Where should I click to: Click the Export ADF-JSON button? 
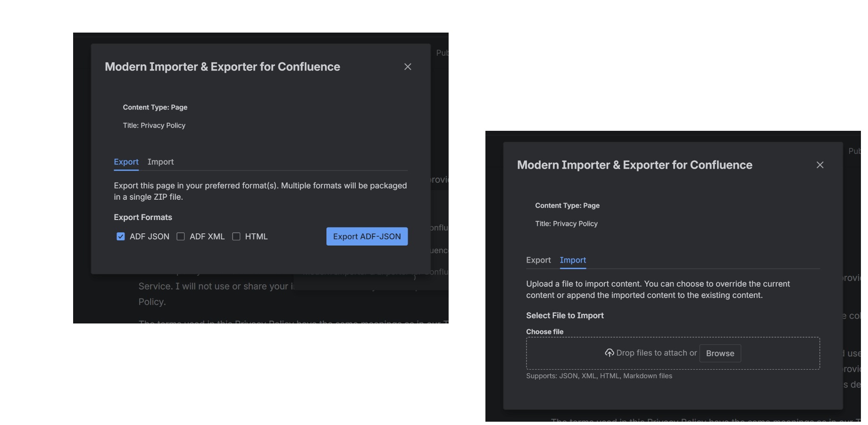click(367, 236)
